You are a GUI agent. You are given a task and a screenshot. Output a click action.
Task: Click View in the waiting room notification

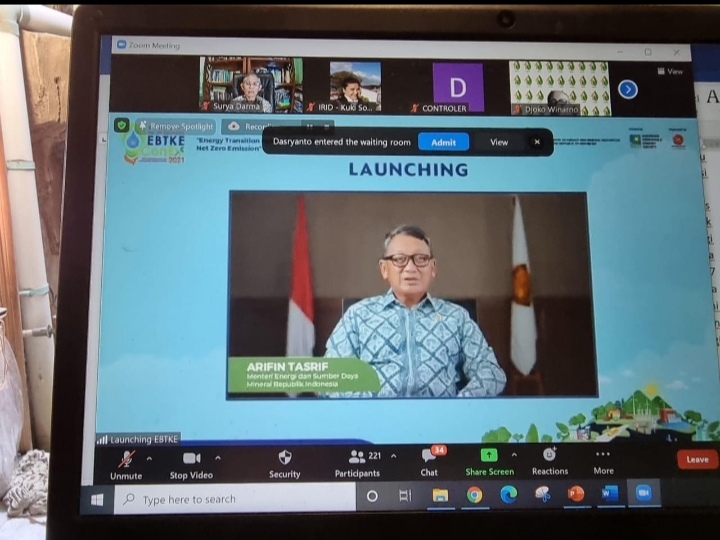click(499, 142)
